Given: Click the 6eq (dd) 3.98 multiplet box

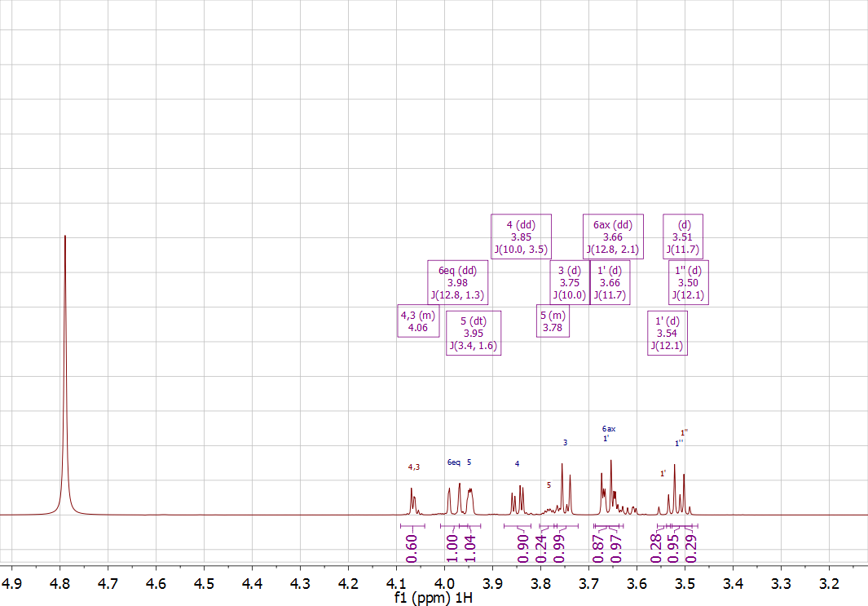Looking at the screenshot, I should 457,282.
